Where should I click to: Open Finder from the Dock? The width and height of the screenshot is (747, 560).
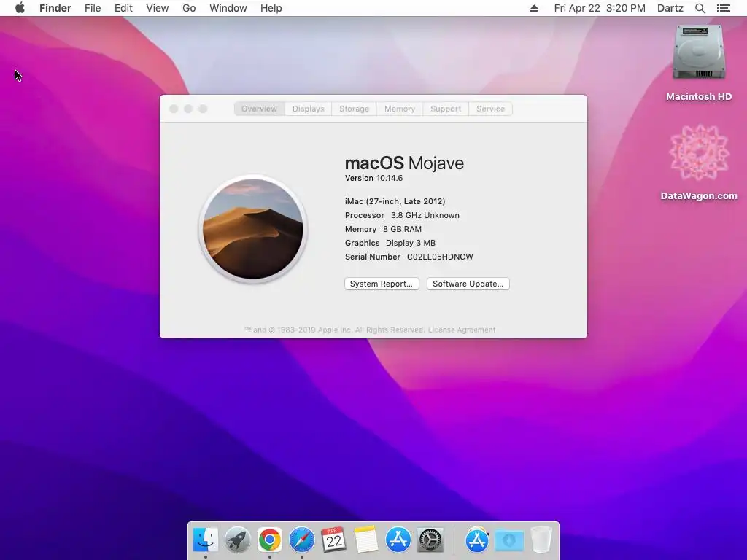point(206,540)
